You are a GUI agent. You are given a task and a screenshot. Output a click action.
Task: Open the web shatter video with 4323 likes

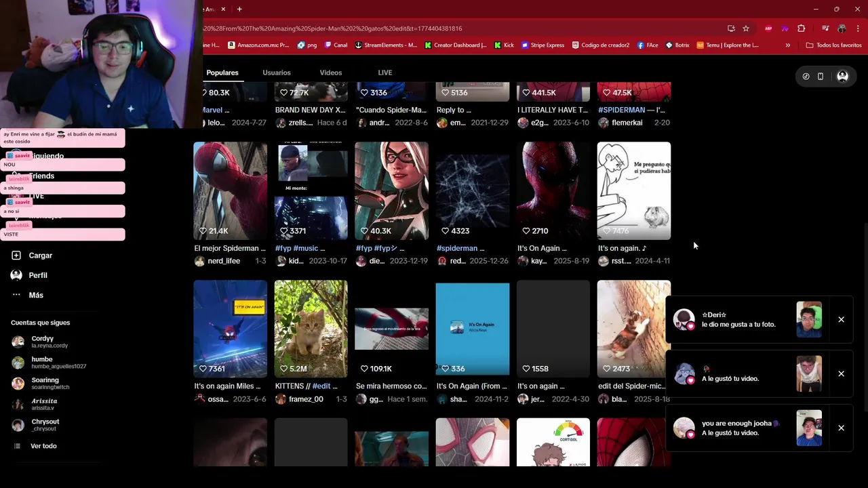[472, 190]
